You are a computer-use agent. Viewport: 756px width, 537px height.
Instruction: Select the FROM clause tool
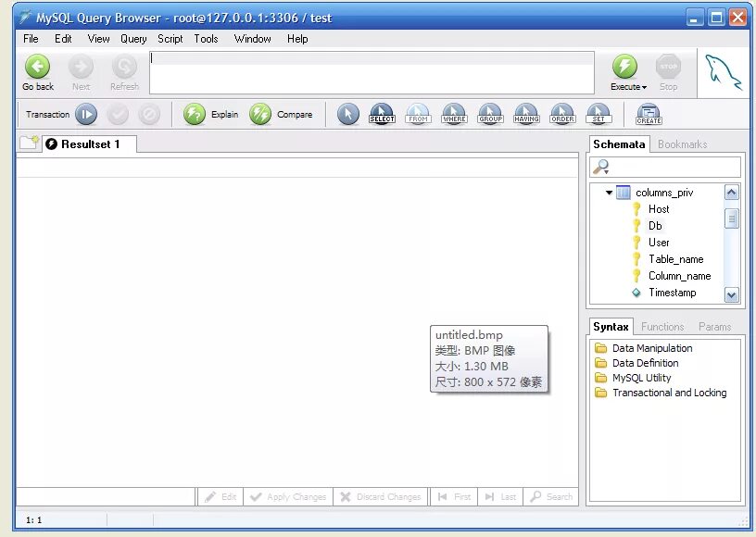coord(418,115)
